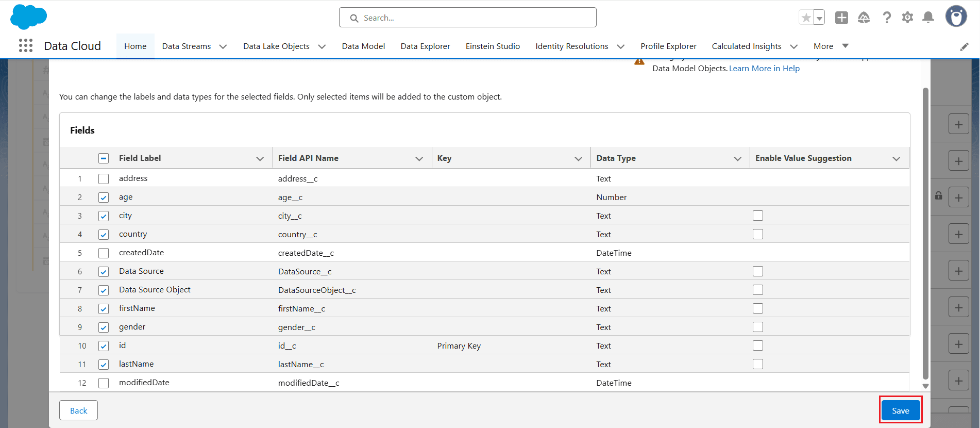Open the Notifications bell icon
The image size is (980, 428).
point(928,18)
